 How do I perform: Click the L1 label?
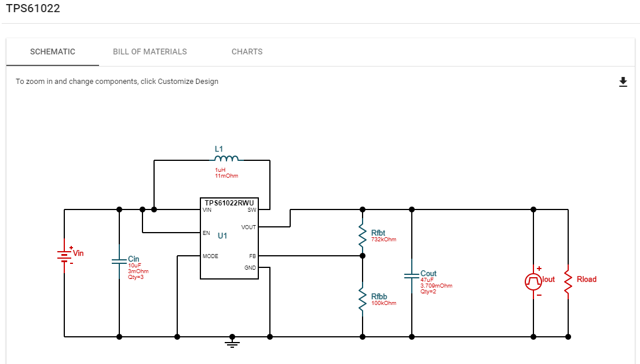[x=219, y=149]
